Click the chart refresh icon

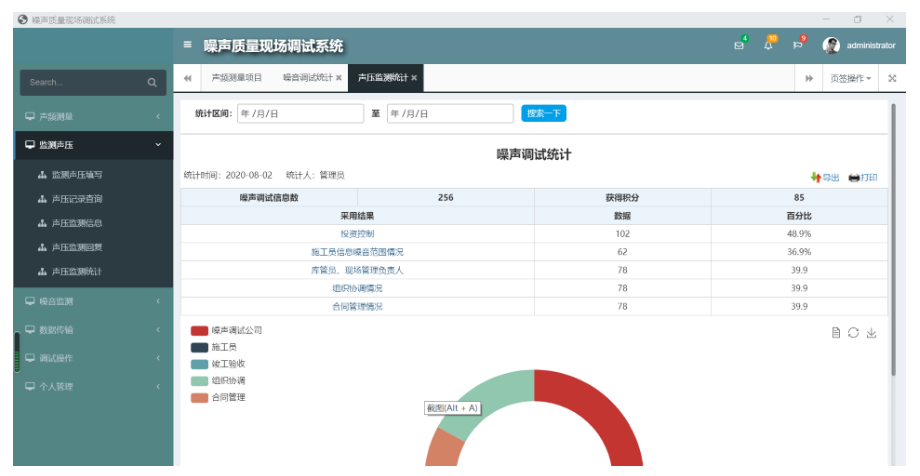tap(853, 333)
